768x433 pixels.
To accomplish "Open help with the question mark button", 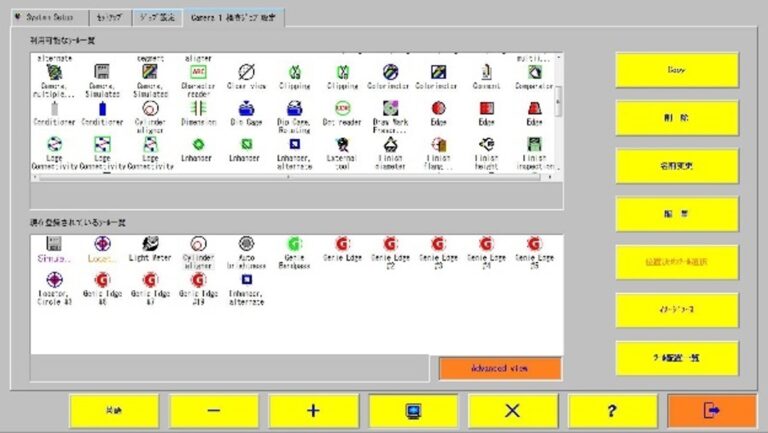I will pos(612,410).
